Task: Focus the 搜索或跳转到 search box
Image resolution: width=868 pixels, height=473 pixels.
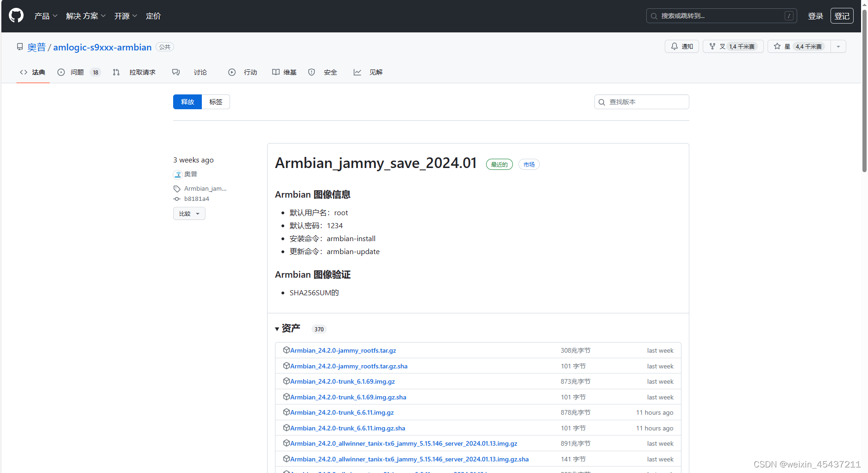Action: 721,16
